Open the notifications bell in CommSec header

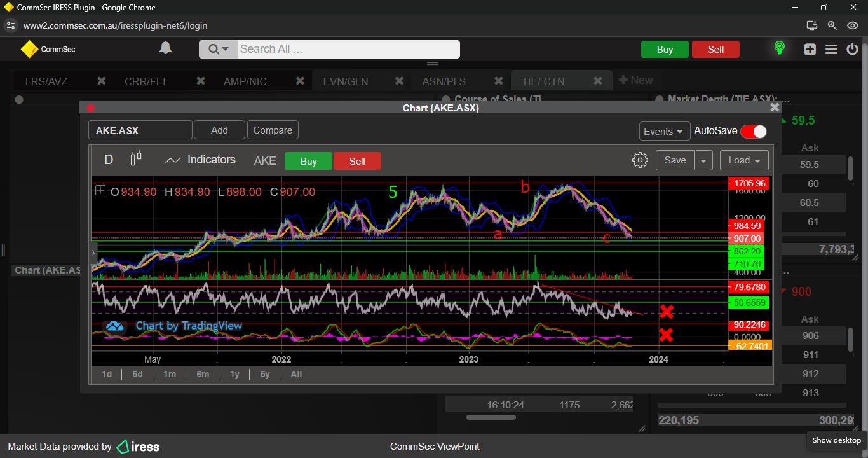pyautogui.click(x=165, y=48)
